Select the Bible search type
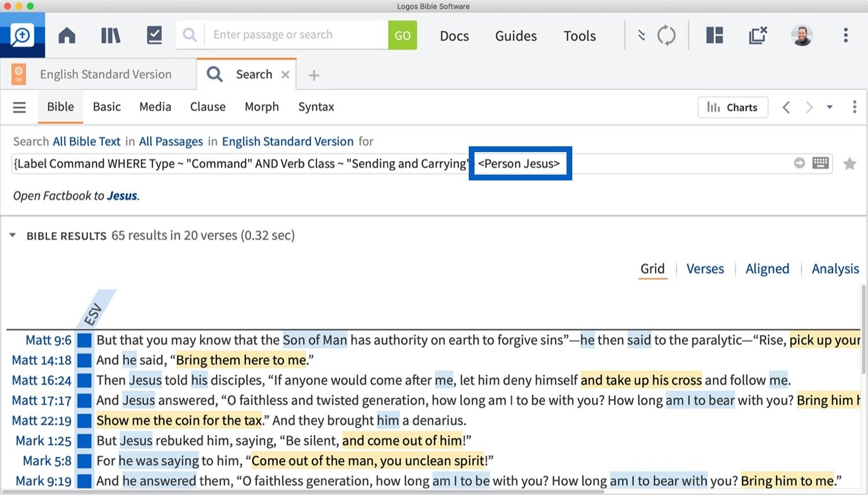 coord(61,107)
